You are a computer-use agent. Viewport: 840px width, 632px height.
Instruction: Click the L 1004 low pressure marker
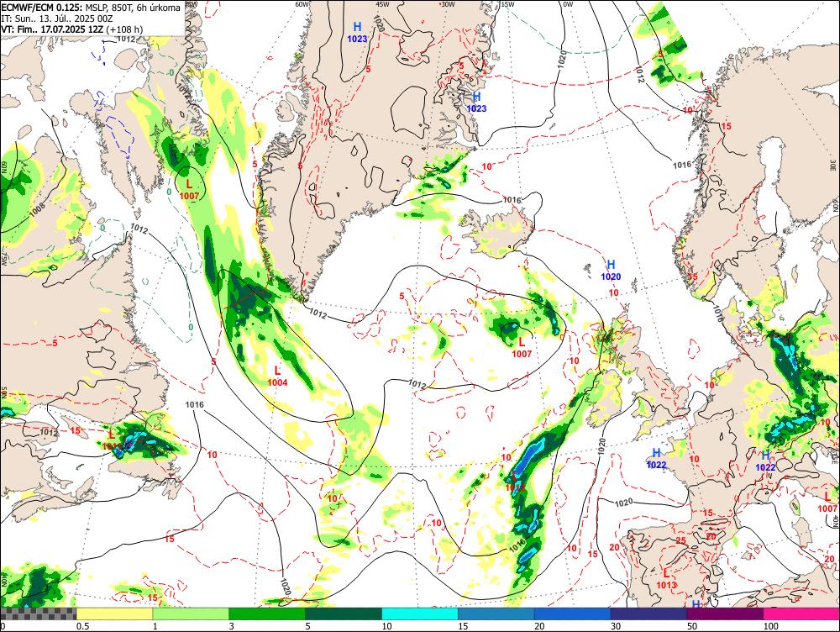277,376
